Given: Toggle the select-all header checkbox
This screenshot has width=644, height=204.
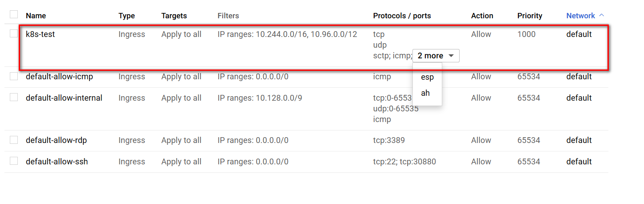Looking at the screenshot, I should click(x=14, y=15).
